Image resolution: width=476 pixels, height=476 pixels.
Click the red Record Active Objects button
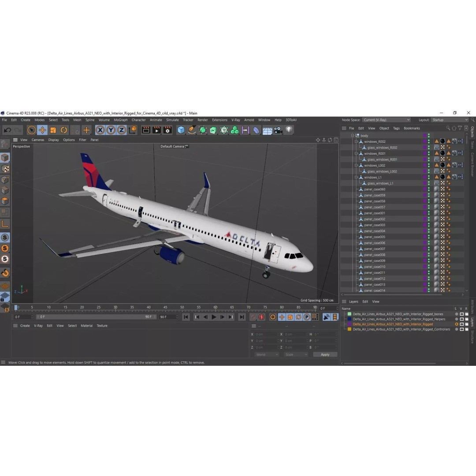click(253, 317)
